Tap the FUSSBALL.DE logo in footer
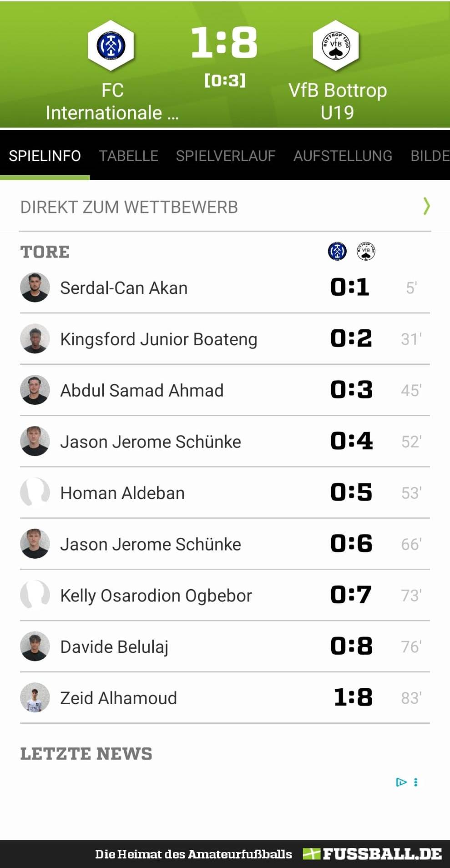Viewport: 450px width, 868px height. click(x=372, y=854)
